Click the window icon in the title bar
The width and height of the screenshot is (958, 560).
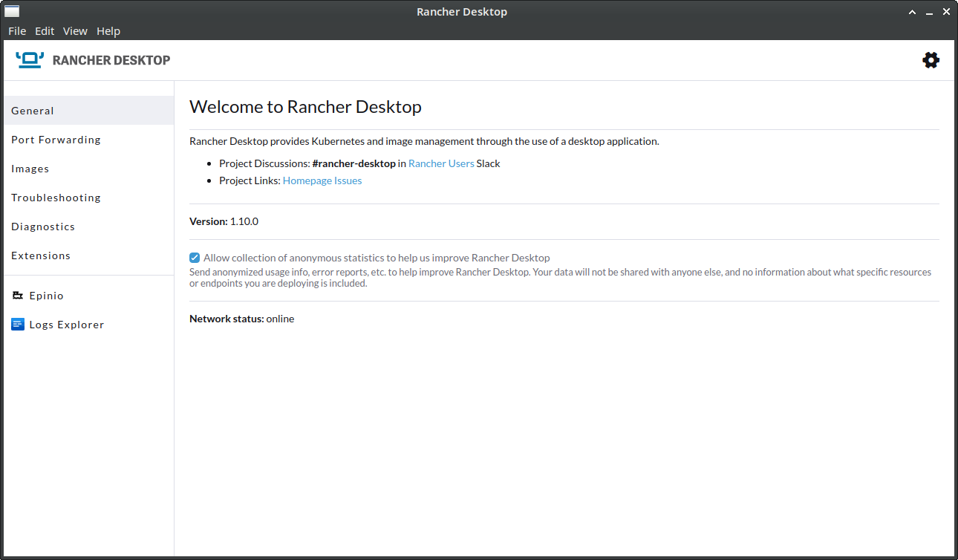click(x=11, y=11)
